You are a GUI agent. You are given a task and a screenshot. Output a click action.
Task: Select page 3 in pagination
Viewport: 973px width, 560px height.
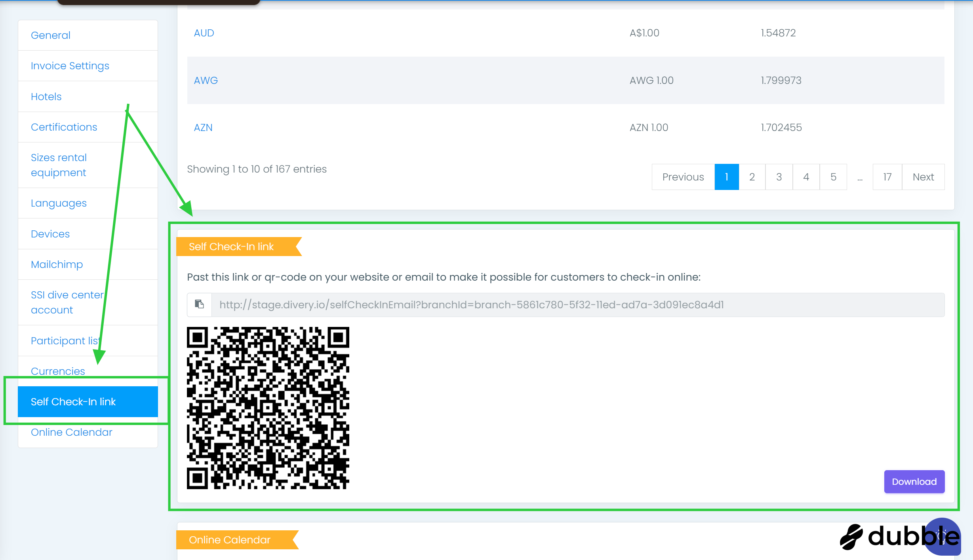[779, 177]
